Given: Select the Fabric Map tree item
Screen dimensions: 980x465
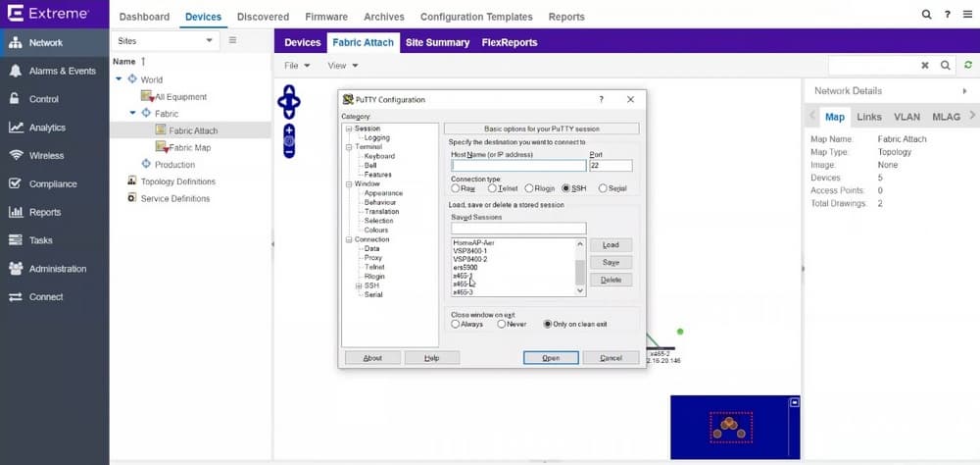Looking at the screenshot, I should (x=189, y=148).
